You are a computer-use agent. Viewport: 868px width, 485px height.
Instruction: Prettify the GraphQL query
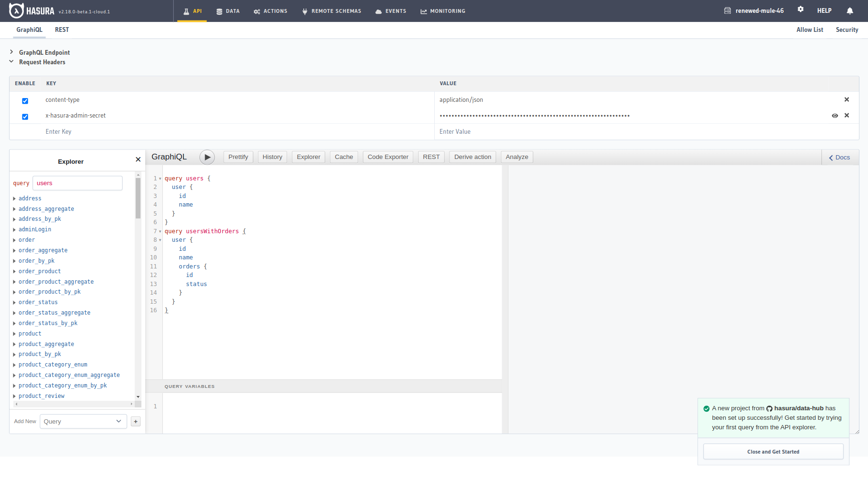[x=238, y=157]
